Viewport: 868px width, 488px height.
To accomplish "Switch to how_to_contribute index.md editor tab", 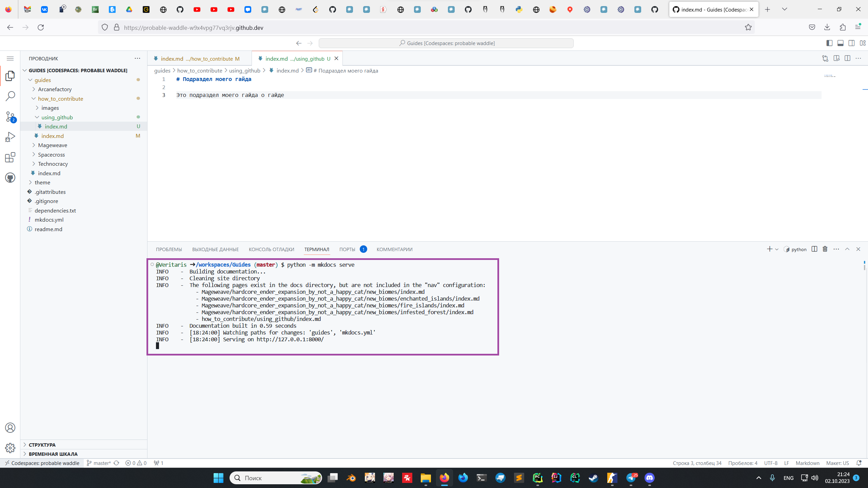I will 197,59.
